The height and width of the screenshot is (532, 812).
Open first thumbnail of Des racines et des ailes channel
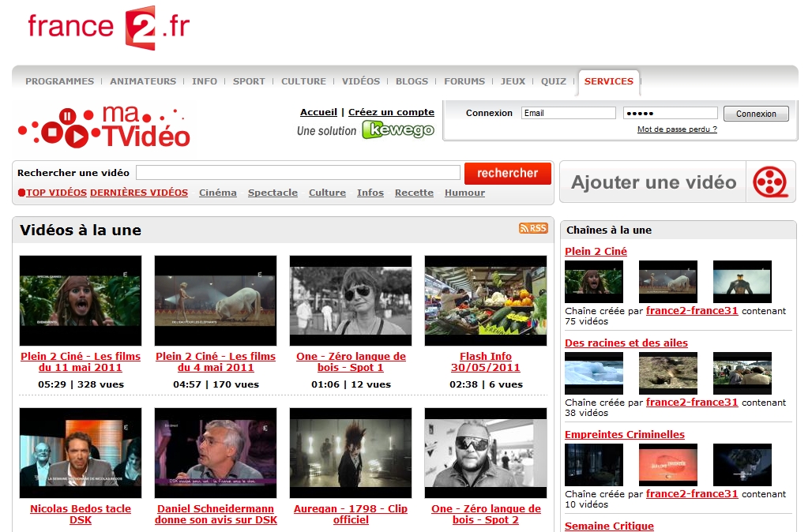tap(594, 373)
